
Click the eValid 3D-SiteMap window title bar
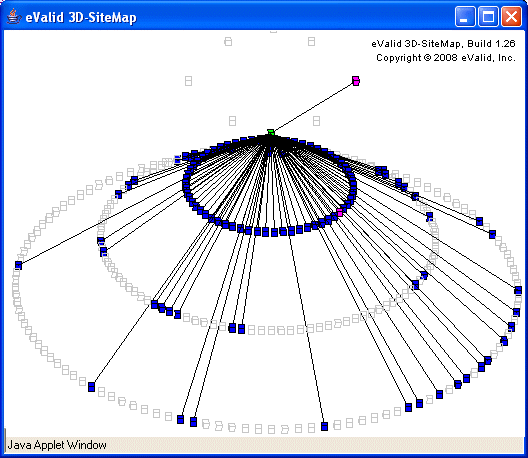pos(236,17)
